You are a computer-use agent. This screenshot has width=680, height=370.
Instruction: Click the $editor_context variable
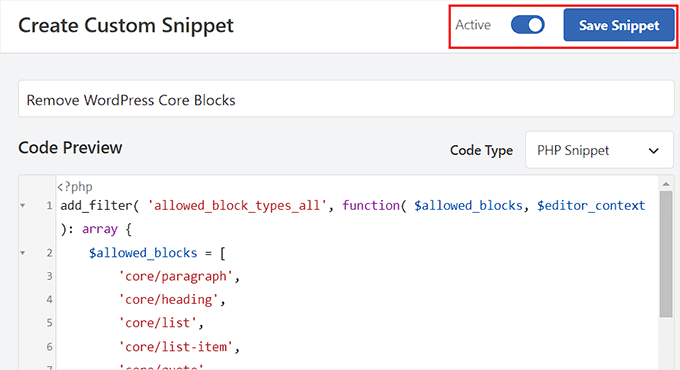[x=591, y=205]
